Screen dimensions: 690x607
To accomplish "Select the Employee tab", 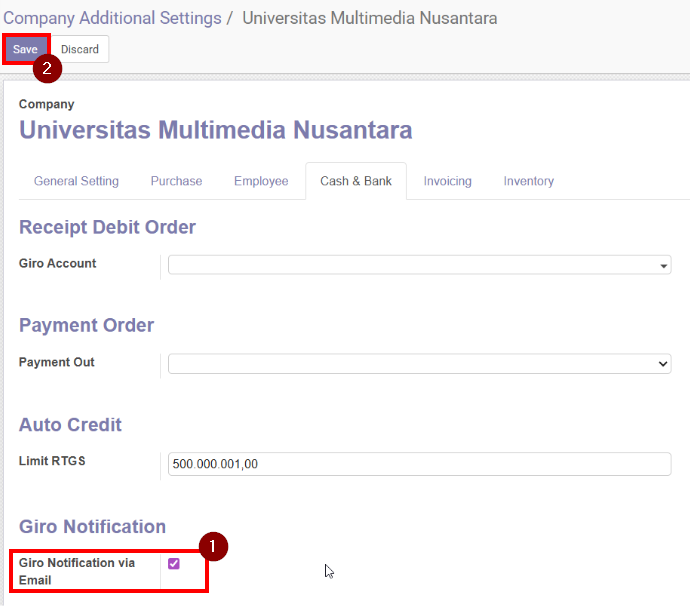I will tap(261, 181).
